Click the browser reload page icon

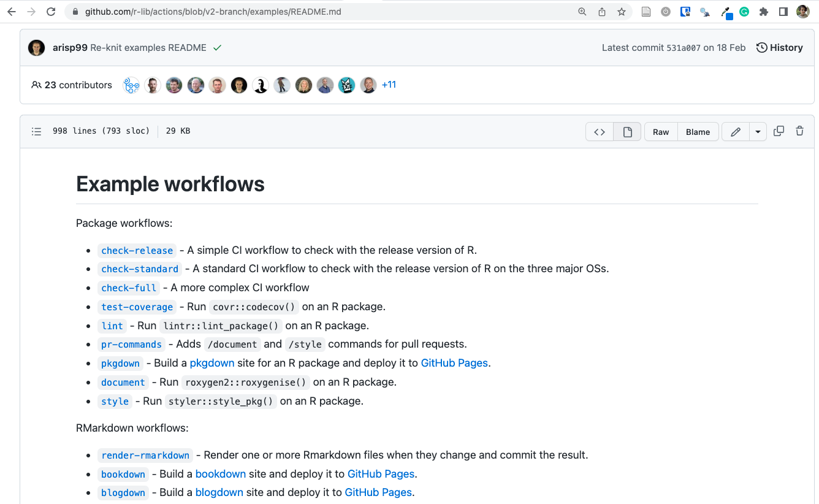coord(51,12)
